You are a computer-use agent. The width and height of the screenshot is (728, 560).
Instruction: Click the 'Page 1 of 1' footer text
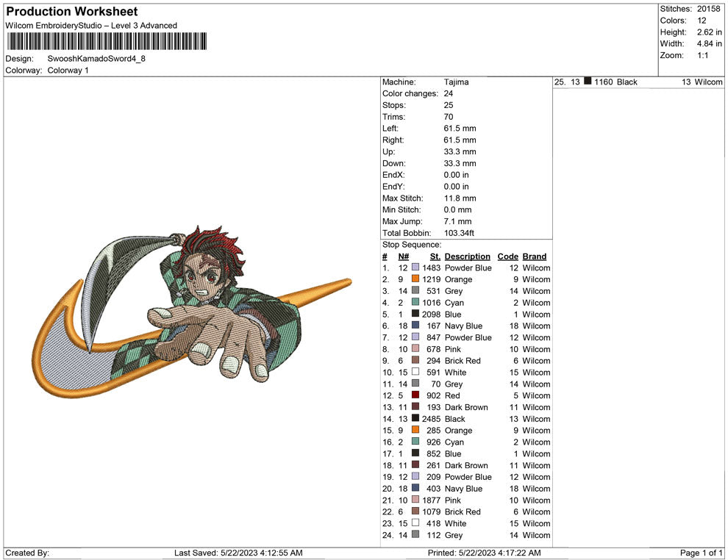pos(701,553)
